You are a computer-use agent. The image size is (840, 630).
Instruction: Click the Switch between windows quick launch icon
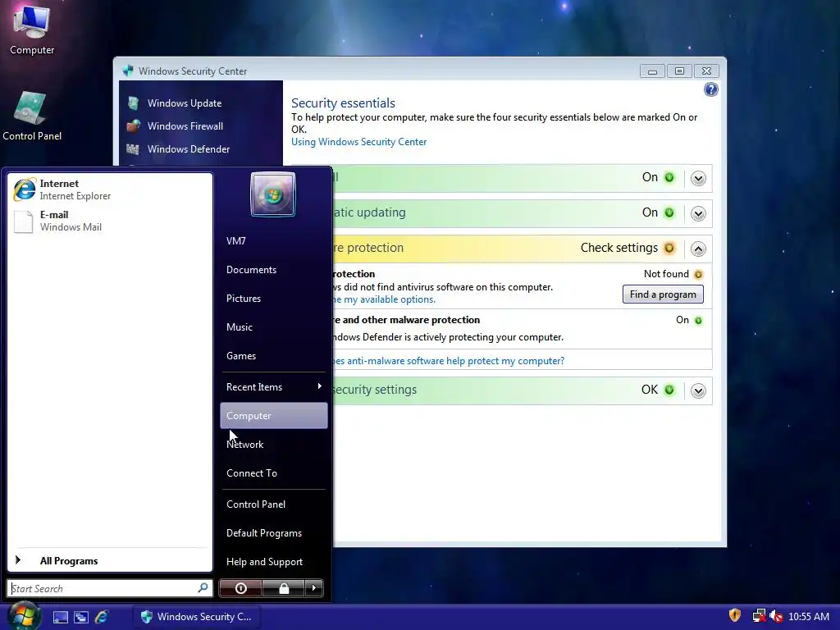pos(81,617)
